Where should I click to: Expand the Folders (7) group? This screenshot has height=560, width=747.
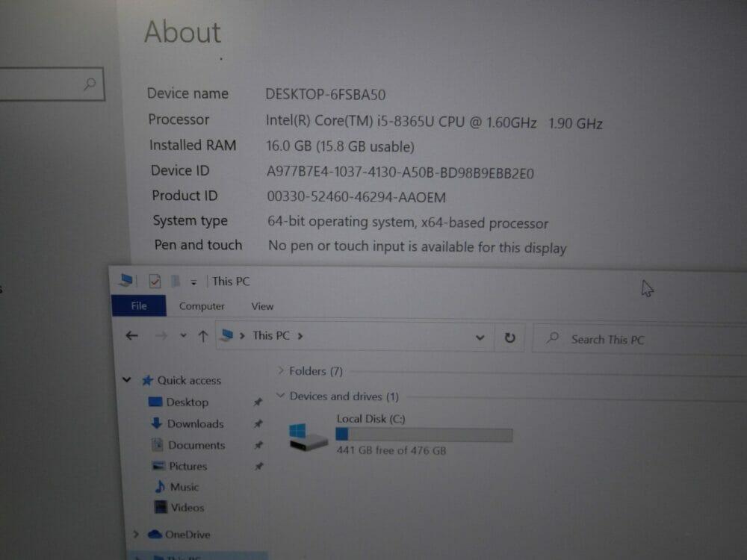click(281, 370)
